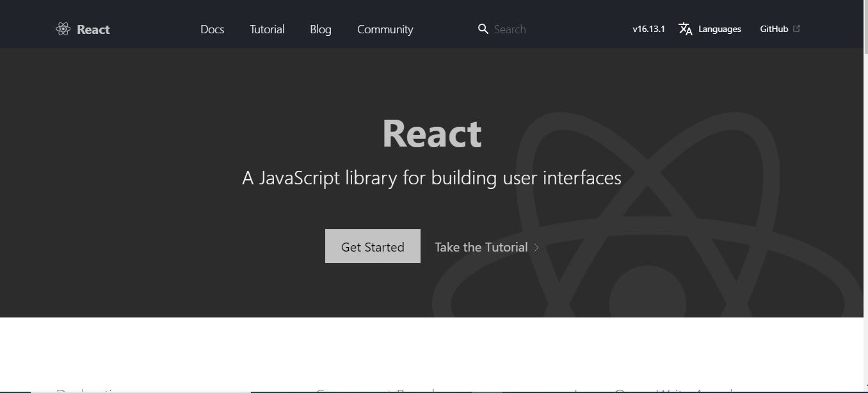Screen dimensions: 868x393
Task: Click the search magnifier icon
Action: point(483,29)
